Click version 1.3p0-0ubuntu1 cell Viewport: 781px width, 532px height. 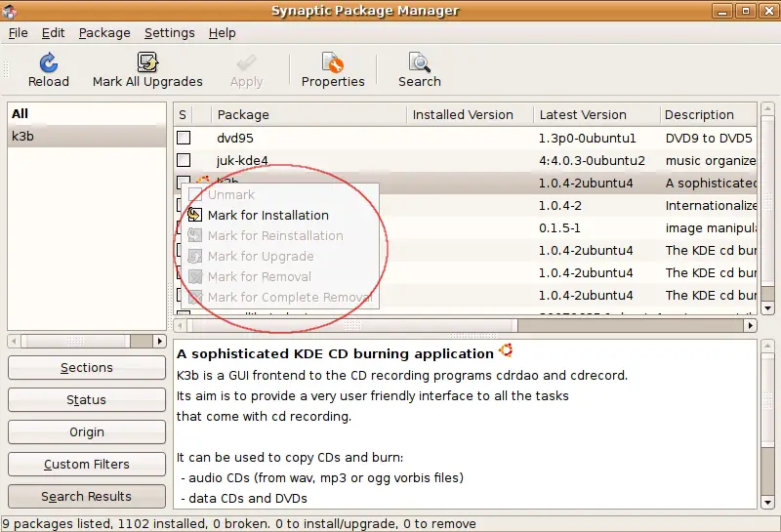coord(588,138)
